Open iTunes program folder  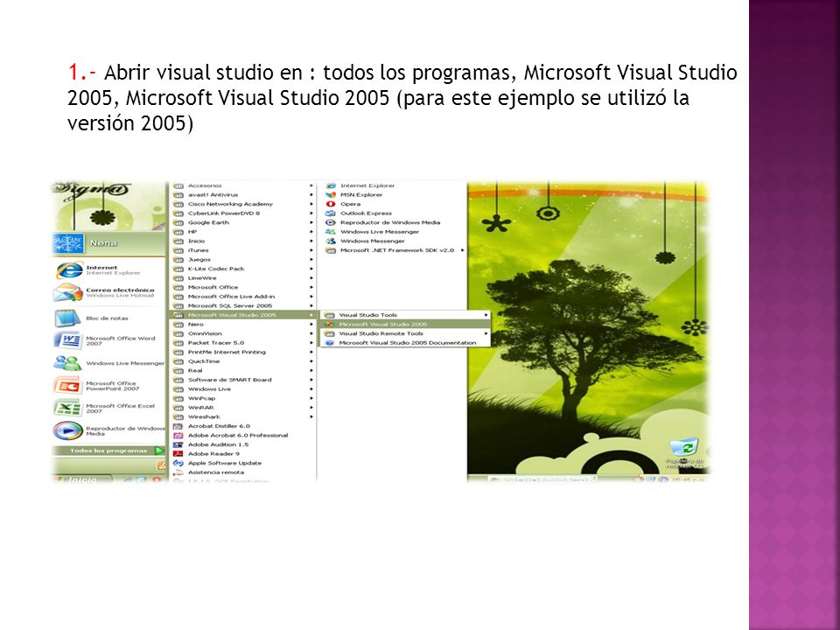(x=242, y=250)
